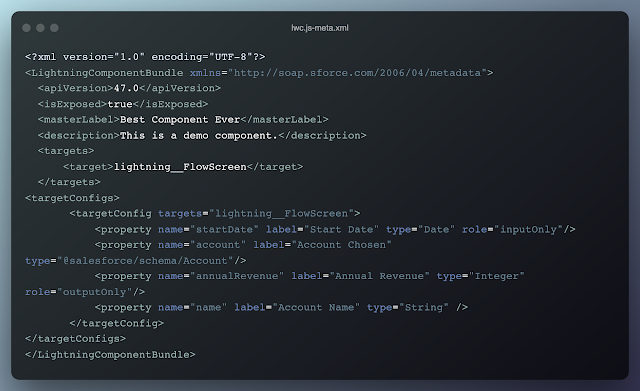Click the lwc.js-meta.xml window title
This screenshot has height=391, width=640.
(x=320, y=28)
